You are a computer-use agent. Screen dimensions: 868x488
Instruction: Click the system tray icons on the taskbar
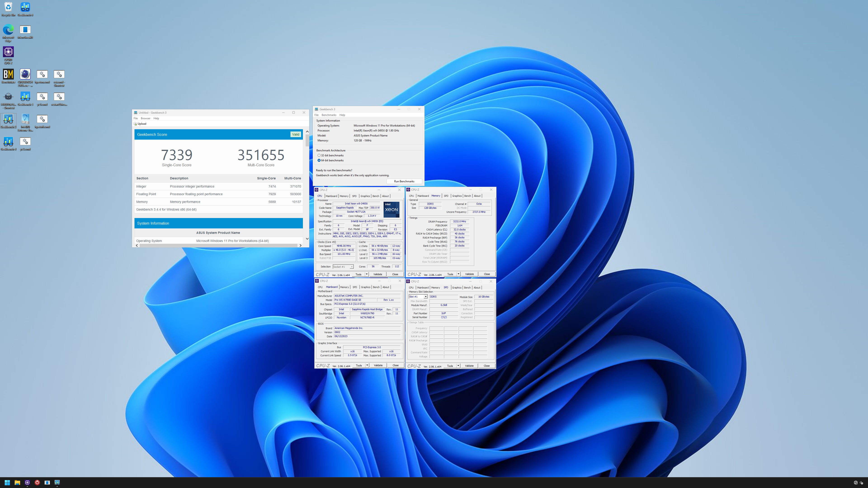[x=858, y=483]
